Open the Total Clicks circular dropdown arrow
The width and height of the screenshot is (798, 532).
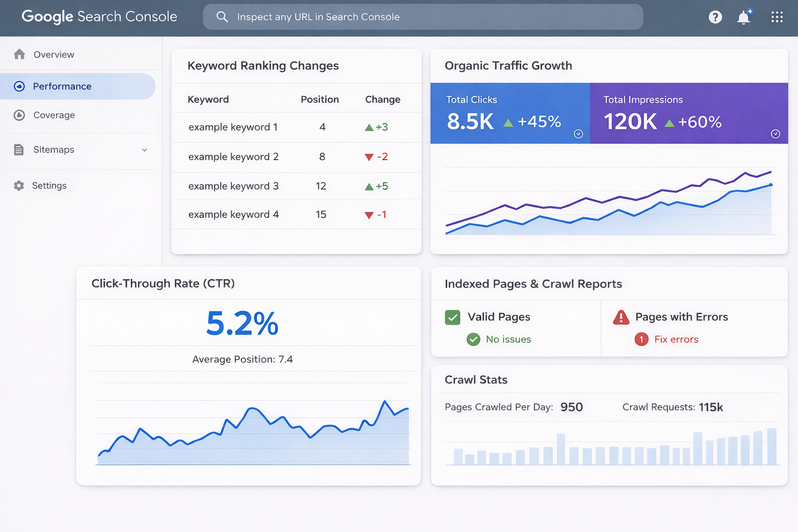pyautogui.click(x=578, y=134)
